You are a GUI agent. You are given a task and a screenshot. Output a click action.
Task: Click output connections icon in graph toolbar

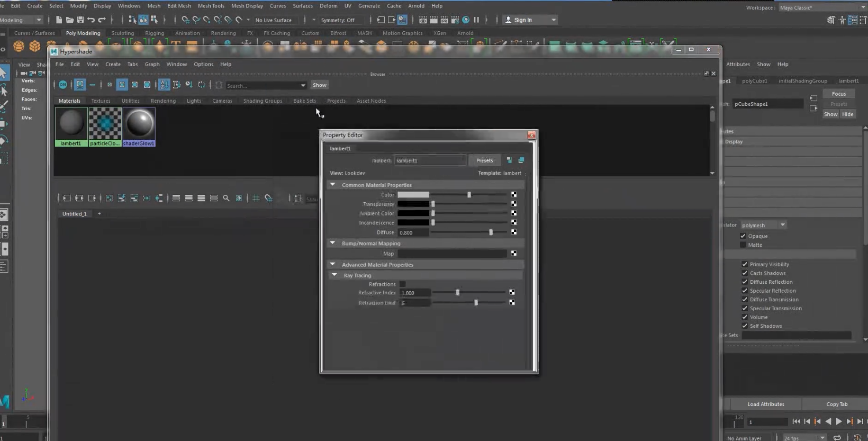click(x=92, y=198)
